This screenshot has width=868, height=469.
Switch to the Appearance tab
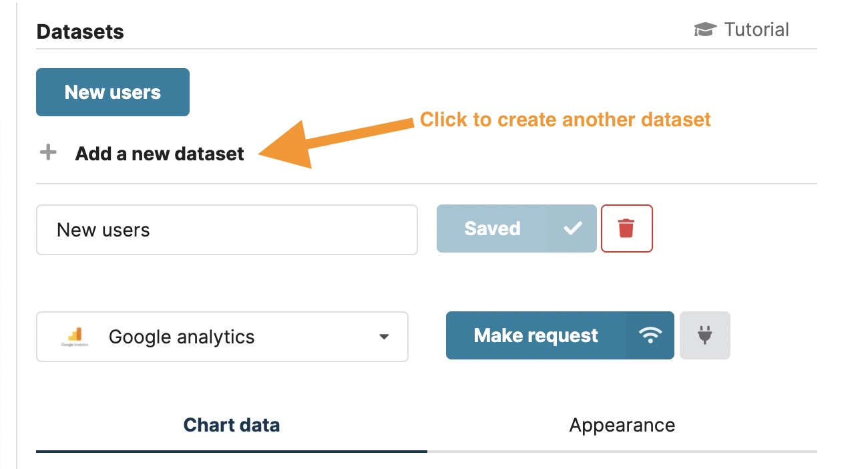[622, 424]
